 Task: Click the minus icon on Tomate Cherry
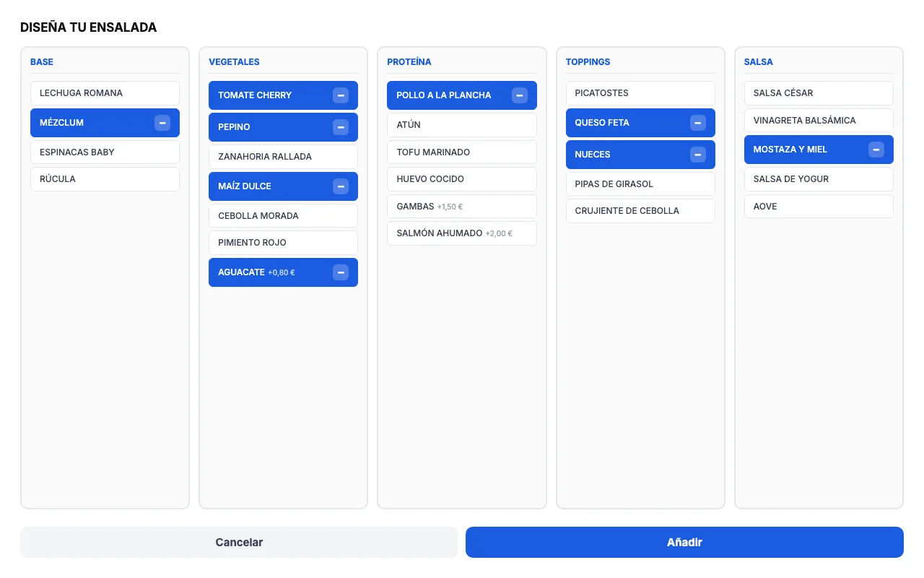341,95
